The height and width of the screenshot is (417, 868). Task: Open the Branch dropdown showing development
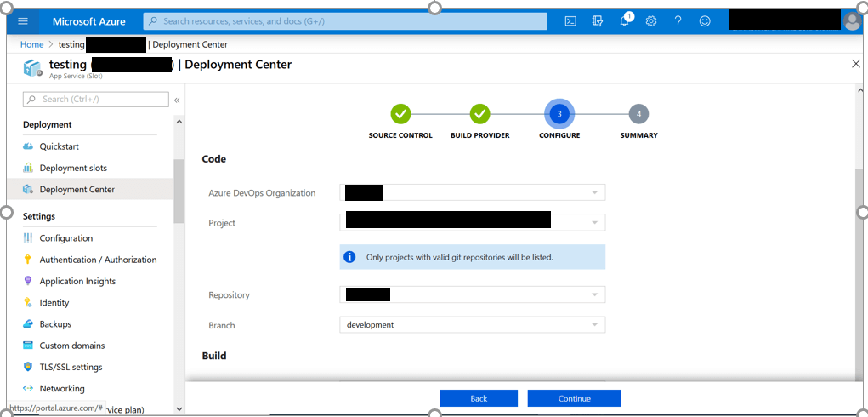(x=594, y=325)
